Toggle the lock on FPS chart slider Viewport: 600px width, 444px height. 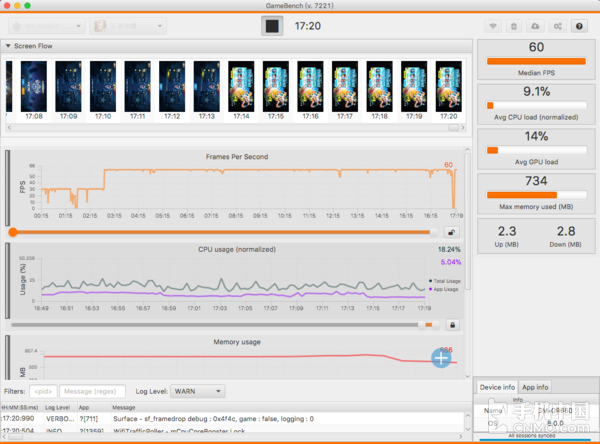452,231
